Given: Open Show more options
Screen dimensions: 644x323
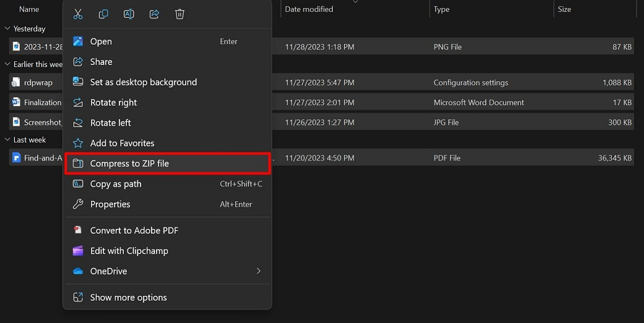Looking at the screenshot, I should pyautogui.click(x=128, y=298).
